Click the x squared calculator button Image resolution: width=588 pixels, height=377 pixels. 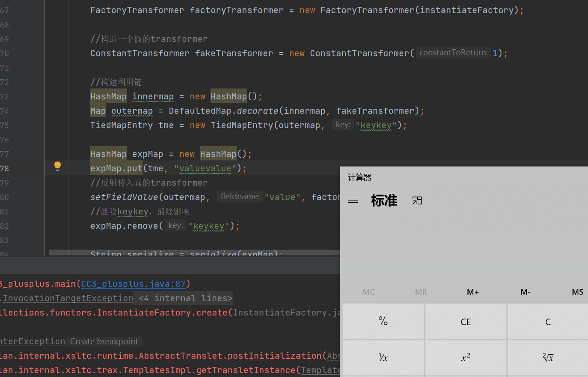pyautogui.click(x=466, y=358)
